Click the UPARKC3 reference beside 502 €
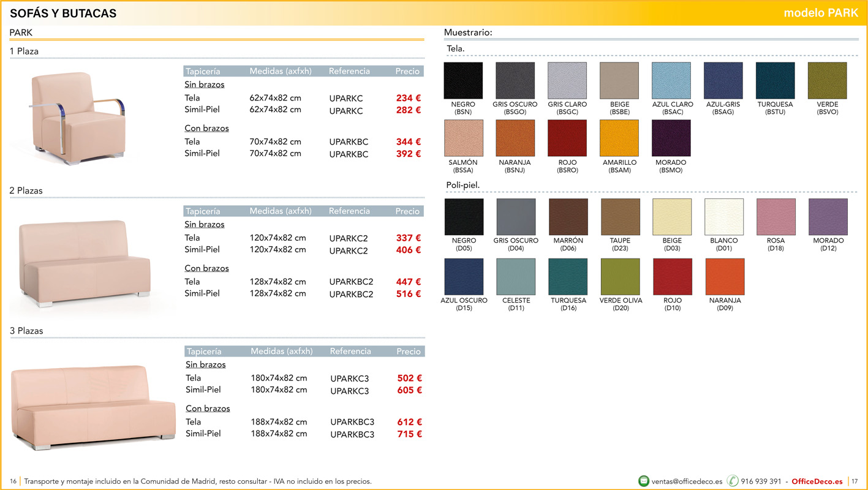 [x=350, y=379]
